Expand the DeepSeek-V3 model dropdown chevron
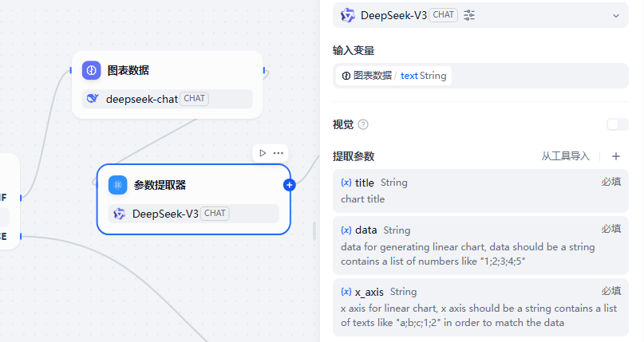644x342 pixels. click(615, 16)
